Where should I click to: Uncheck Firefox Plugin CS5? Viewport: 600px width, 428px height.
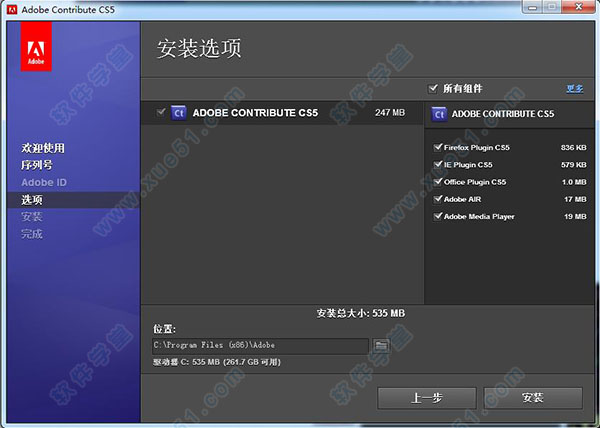pyautogui.click(x=438, y=148)
